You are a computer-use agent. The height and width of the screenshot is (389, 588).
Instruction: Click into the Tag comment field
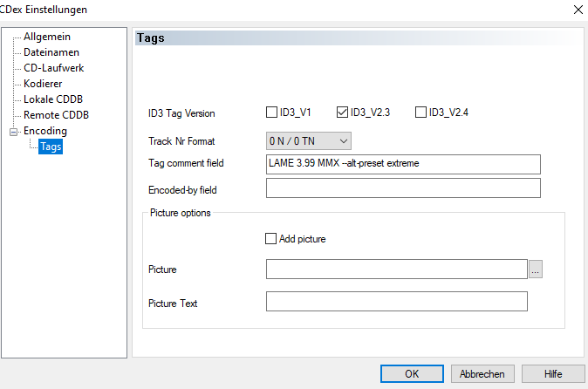tap(403, 164)
